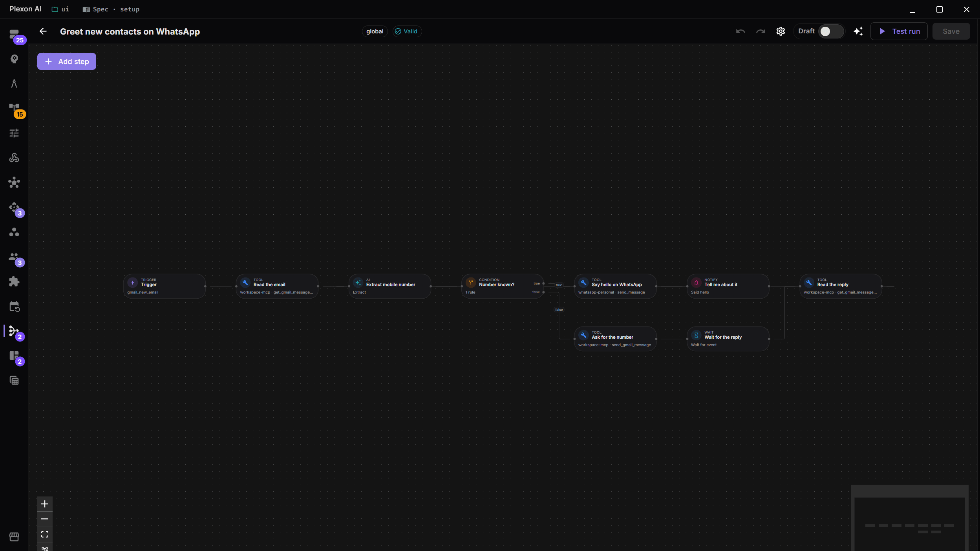980x551 pixels.
Task: Select the Tell me about it node
Action: point(728,286)
